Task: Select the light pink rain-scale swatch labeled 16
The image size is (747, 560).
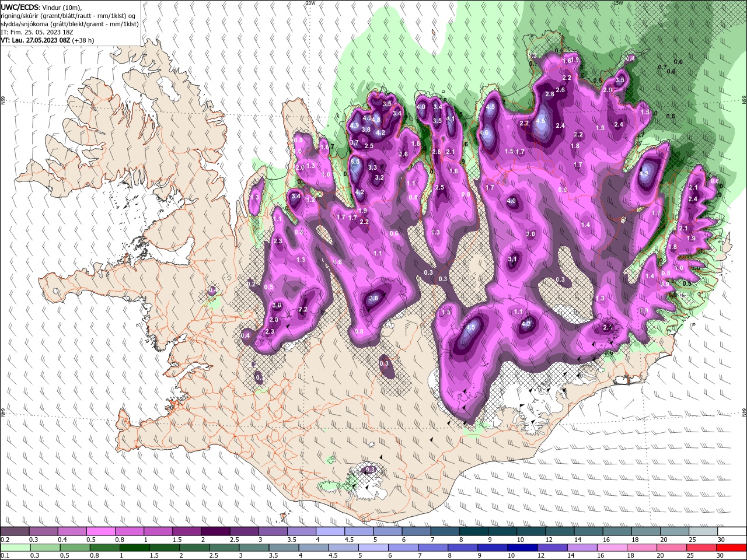Action: click(612, 548)
